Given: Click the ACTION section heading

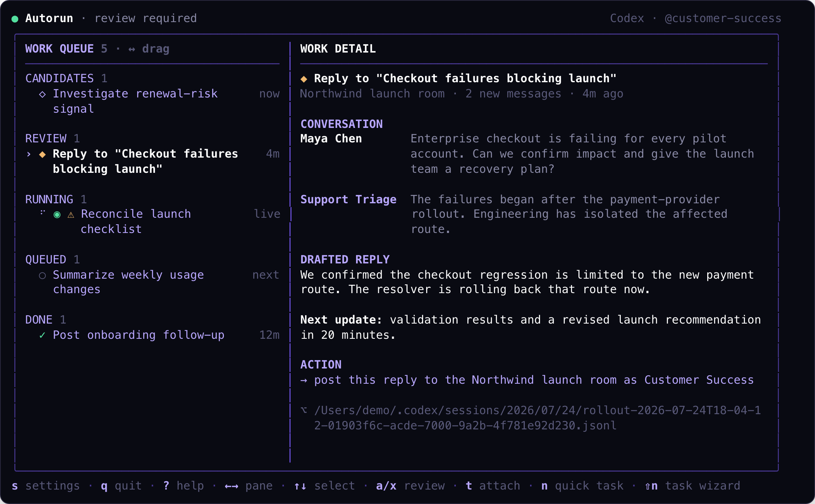Looking at the screenshot, I should pyautogui.click(x=321, y=365).
